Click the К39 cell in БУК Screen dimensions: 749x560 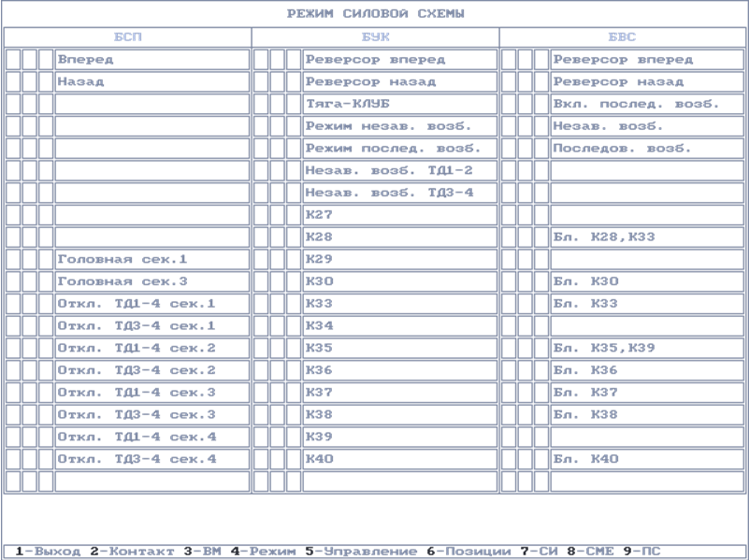tap(400, 437)
